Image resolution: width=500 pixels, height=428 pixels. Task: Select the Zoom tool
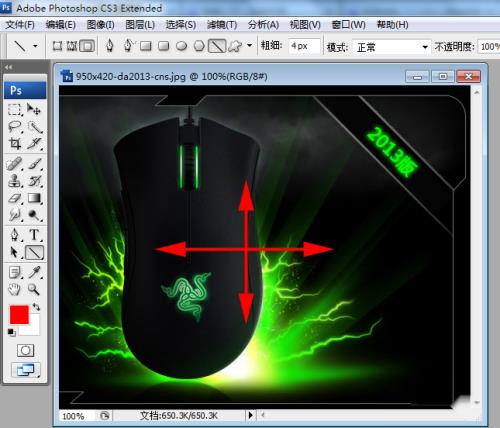point(34,289)
